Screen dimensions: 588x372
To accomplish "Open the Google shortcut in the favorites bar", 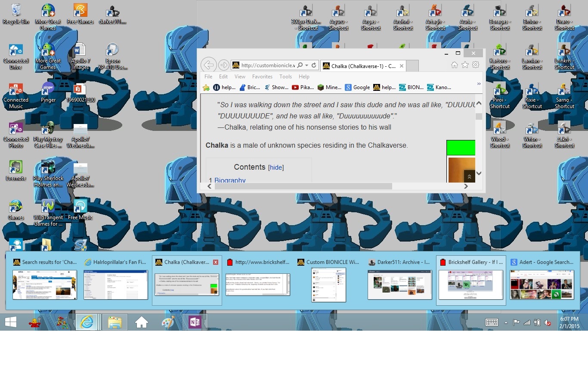I will pyautogui.click(x=362, y=87).
